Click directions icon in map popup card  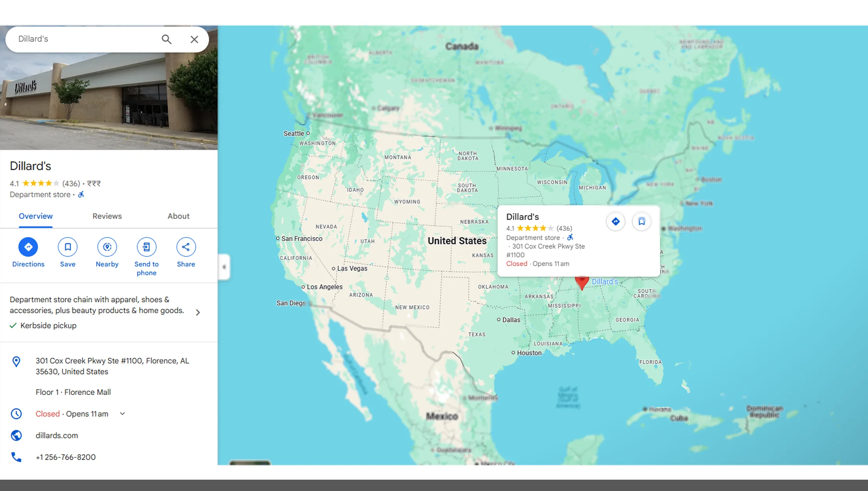point(615,221)
